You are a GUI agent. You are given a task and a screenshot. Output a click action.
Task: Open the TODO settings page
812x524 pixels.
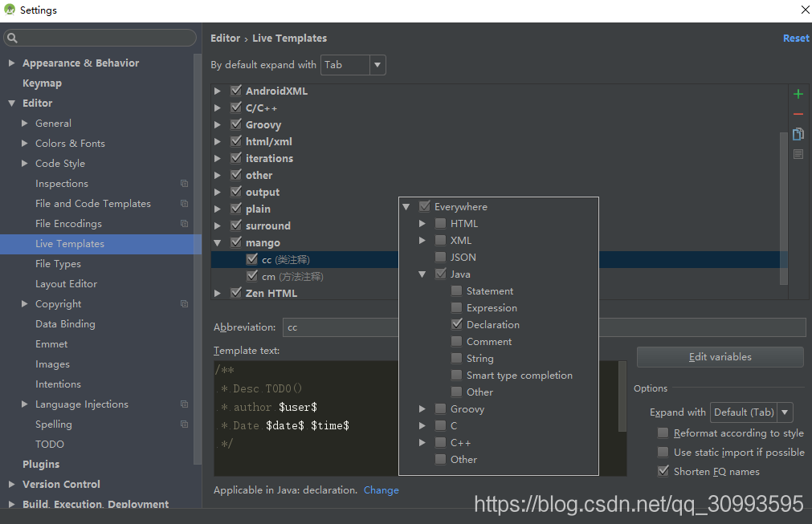[50, 445]
